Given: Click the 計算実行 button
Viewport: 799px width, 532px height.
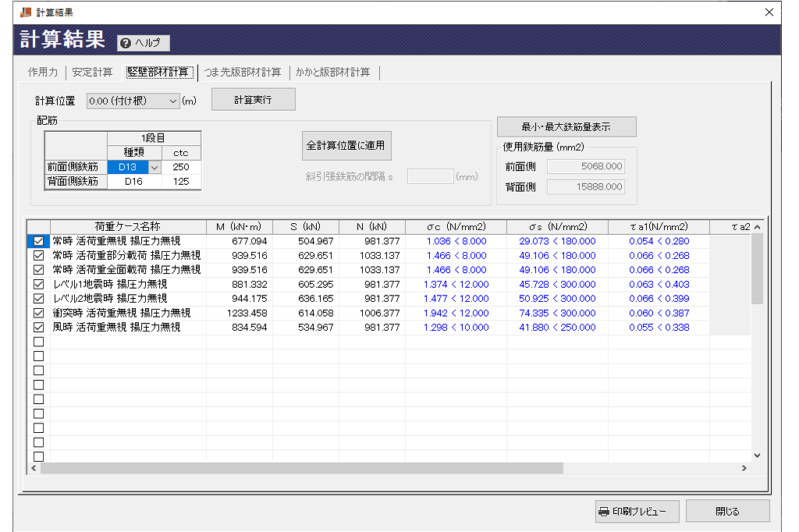Looking at the screenshot, I should click(x=254, y=99).
